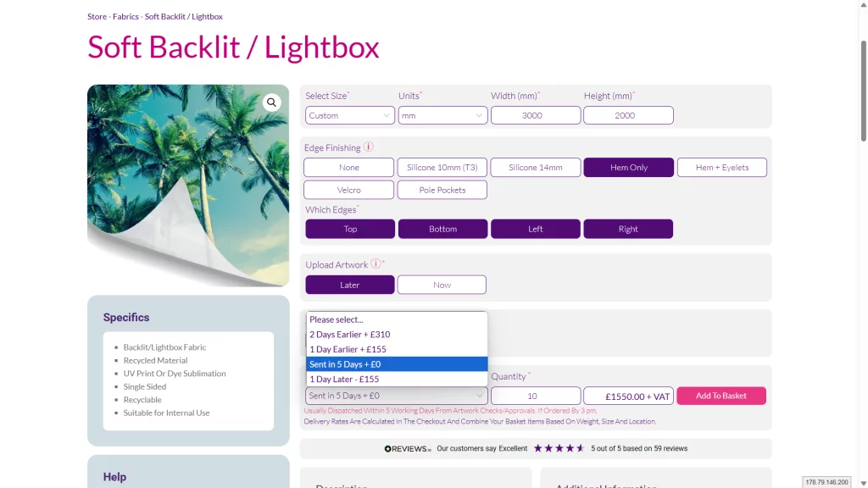This screenshot has height=488, width=868.
Task: Deselect the Left edge button
Action: (x=536, y=229)
